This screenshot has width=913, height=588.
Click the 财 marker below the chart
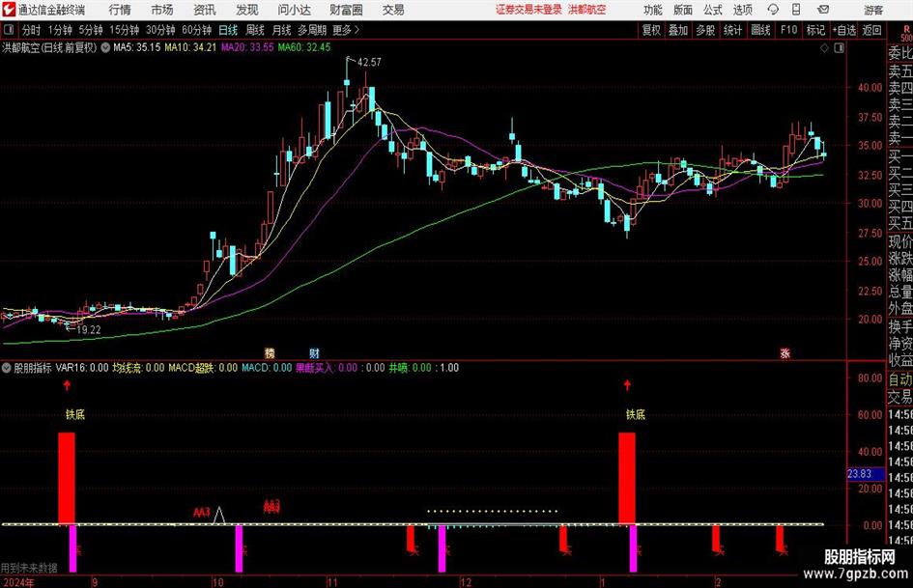pos(314,352)
